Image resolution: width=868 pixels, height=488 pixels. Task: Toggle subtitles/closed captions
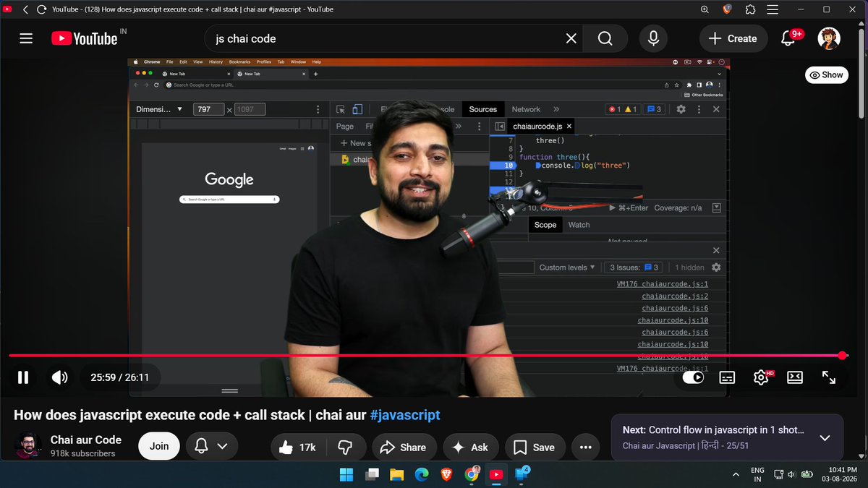tap(727, 377)
